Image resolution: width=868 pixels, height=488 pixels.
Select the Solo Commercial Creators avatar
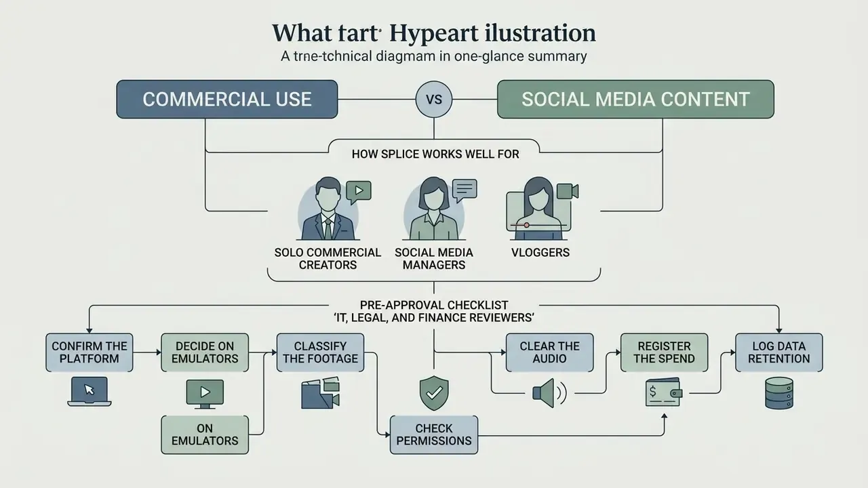328,209
